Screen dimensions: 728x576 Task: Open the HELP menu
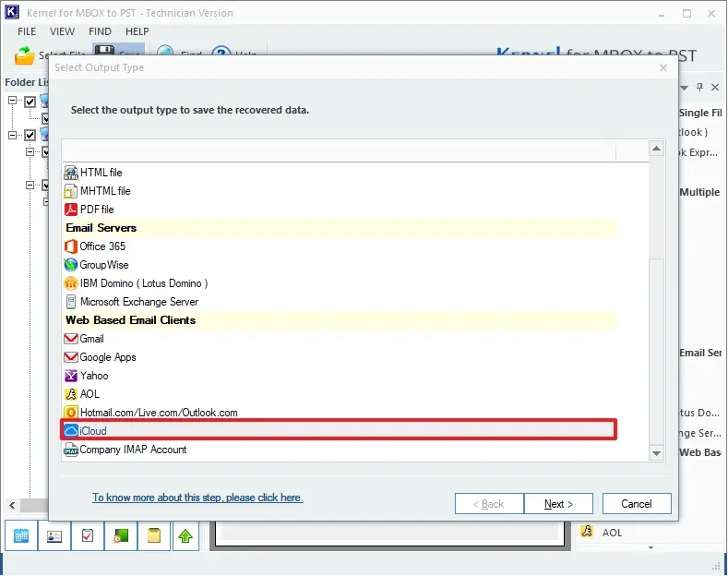137,31
